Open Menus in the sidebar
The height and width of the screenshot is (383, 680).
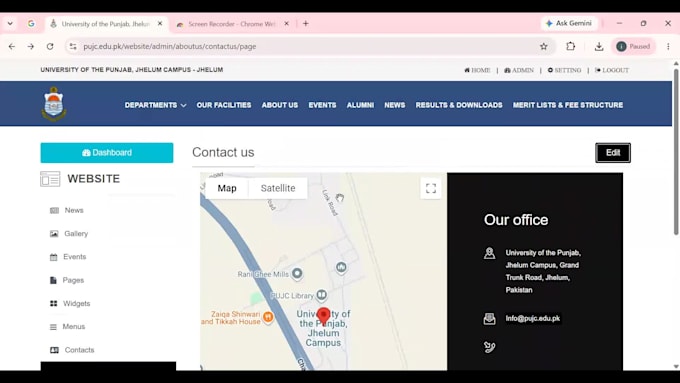(x=67, y=327)
